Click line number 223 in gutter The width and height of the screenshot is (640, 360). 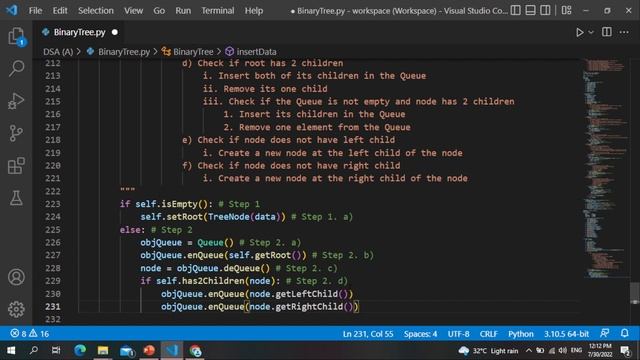coord(53,204)
